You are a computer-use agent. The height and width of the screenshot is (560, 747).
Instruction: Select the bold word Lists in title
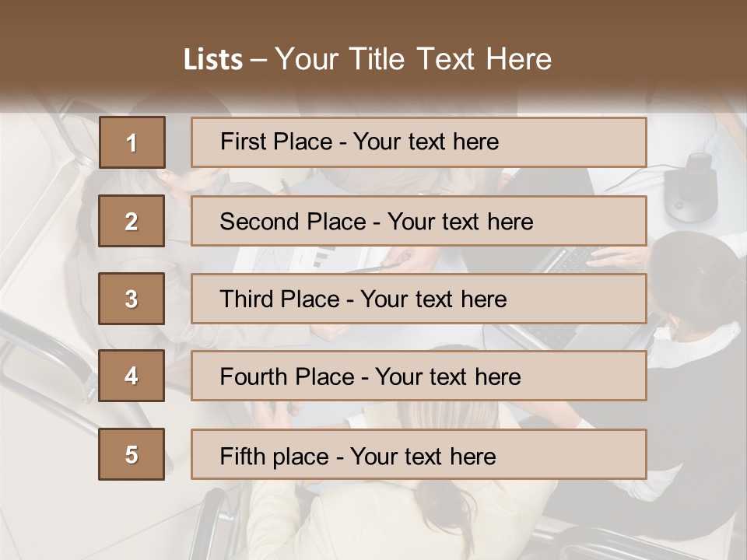213,60
